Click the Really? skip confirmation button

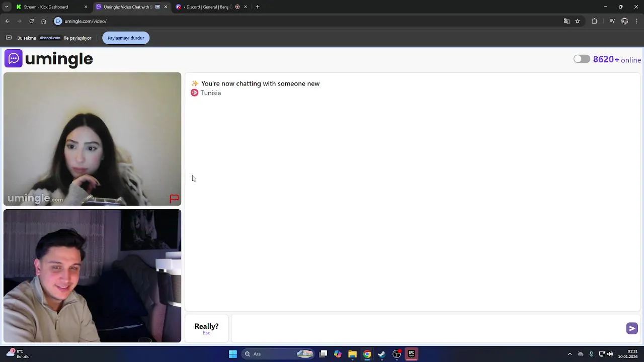click(x=206, y=328)
